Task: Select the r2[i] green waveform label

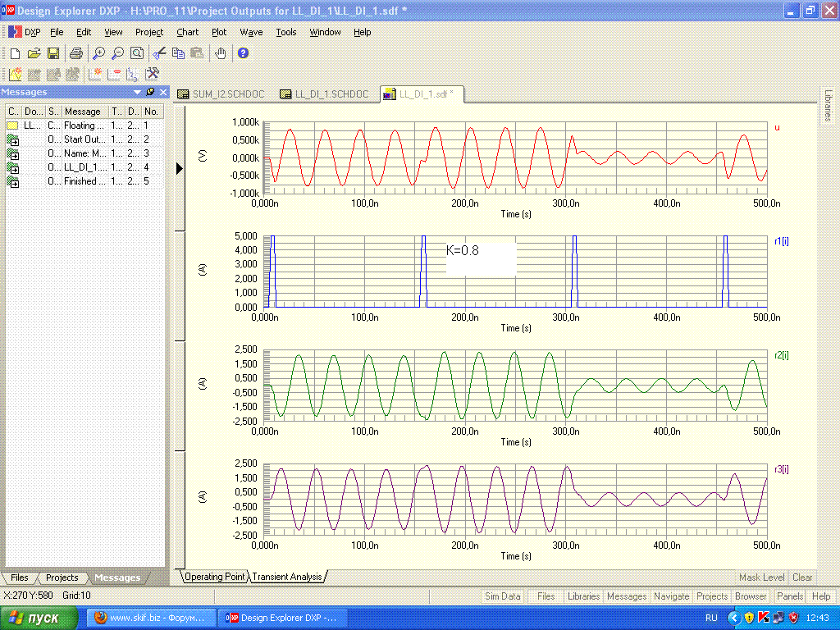Action: (781, 355)
